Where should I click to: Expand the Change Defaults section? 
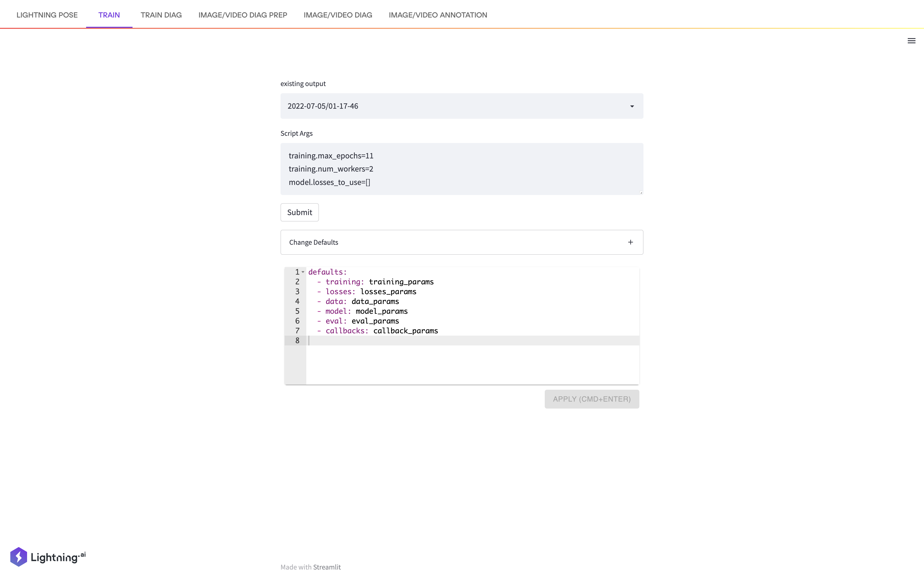(461, 242)
